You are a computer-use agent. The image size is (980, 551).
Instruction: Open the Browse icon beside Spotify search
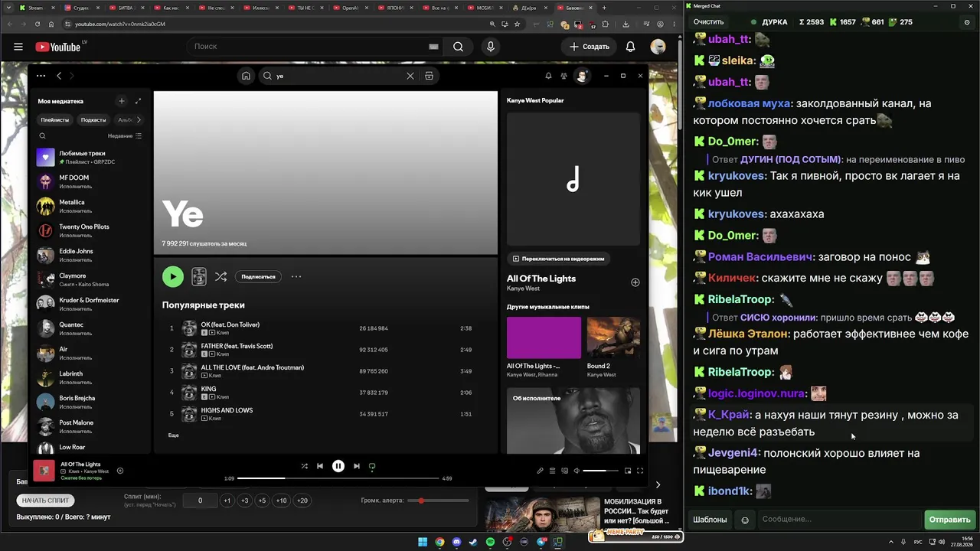pyautogui.click(x=429, y=76)
